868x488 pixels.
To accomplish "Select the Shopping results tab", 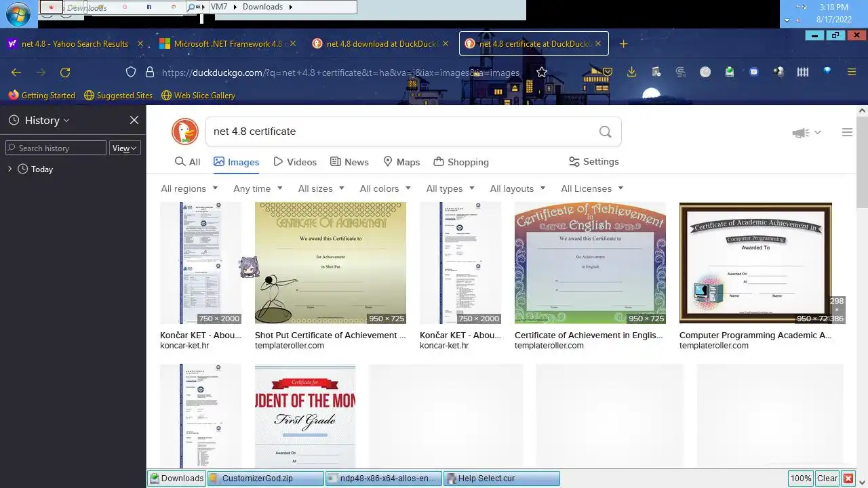I will point(461,162).
